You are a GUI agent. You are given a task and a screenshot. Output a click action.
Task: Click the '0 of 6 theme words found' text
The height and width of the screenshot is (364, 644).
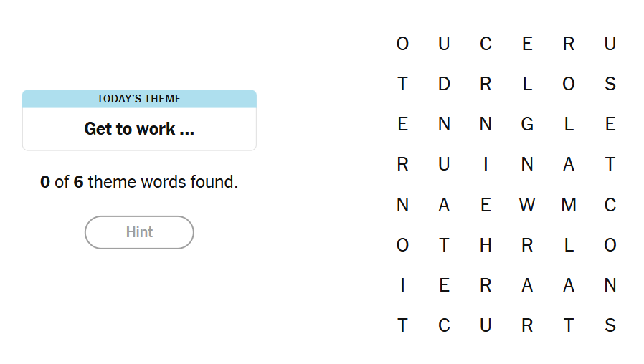(139, 182)
